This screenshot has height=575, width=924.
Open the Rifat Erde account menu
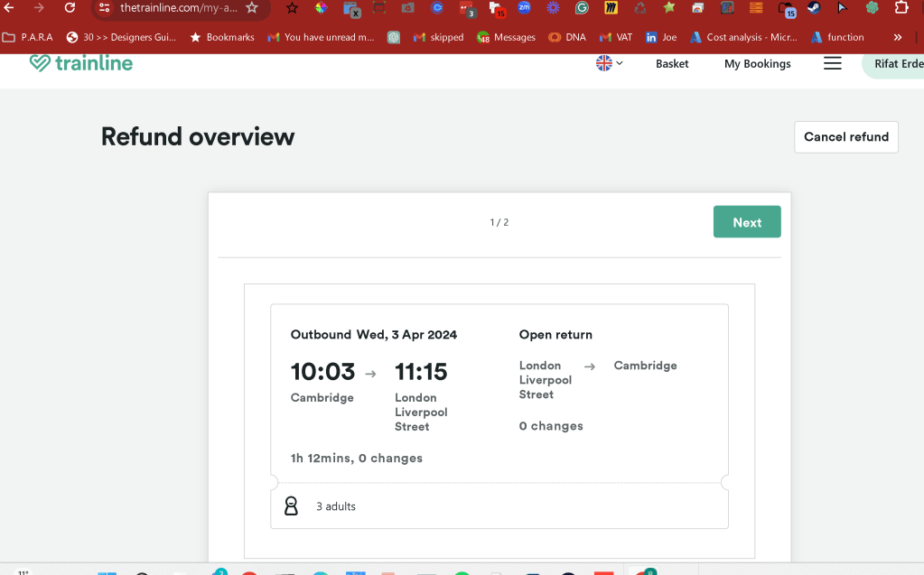point(893,63)
